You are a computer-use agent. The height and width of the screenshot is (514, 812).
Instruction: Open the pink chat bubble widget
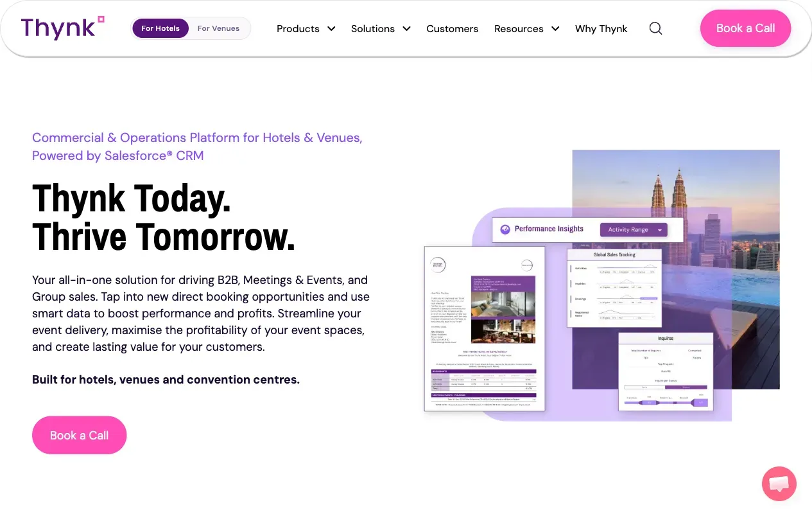[779, 484]
